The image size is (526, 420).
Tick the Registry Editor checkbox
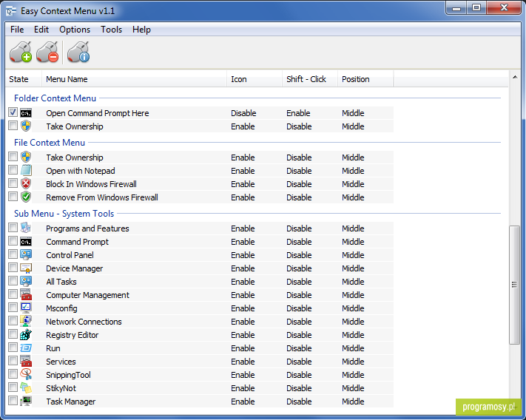[x=13, y=333]
